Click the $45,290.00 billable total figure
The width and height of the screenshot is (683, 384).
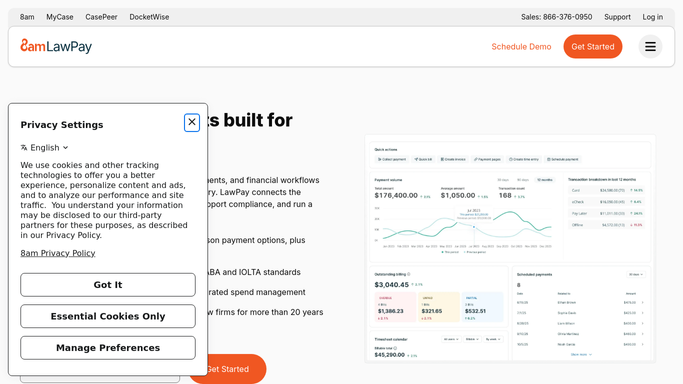point(389,355)
